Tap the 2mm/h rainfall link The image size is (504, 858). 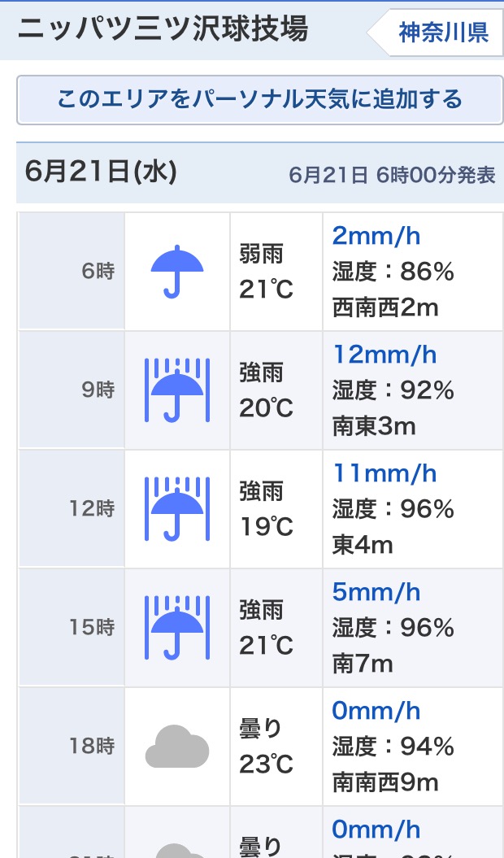tap(376, 236)
